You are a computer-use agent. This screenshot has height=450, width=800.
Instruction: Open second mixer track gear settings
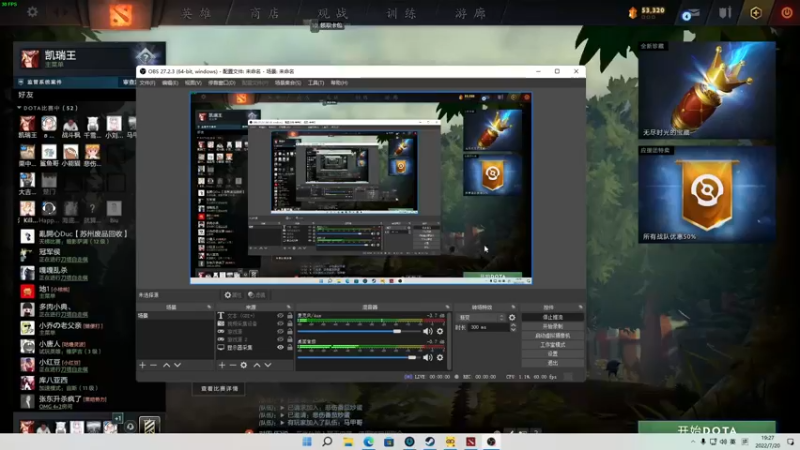440,358
